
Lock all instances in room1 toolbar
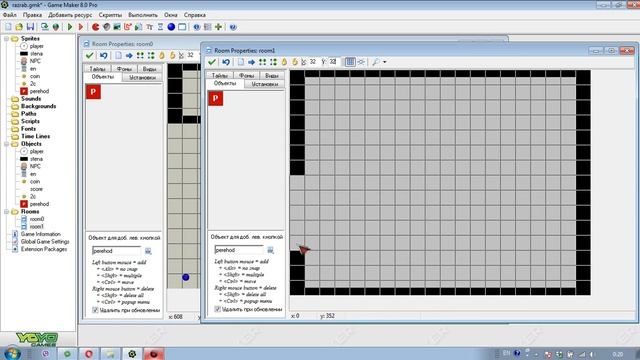point(284,62)
